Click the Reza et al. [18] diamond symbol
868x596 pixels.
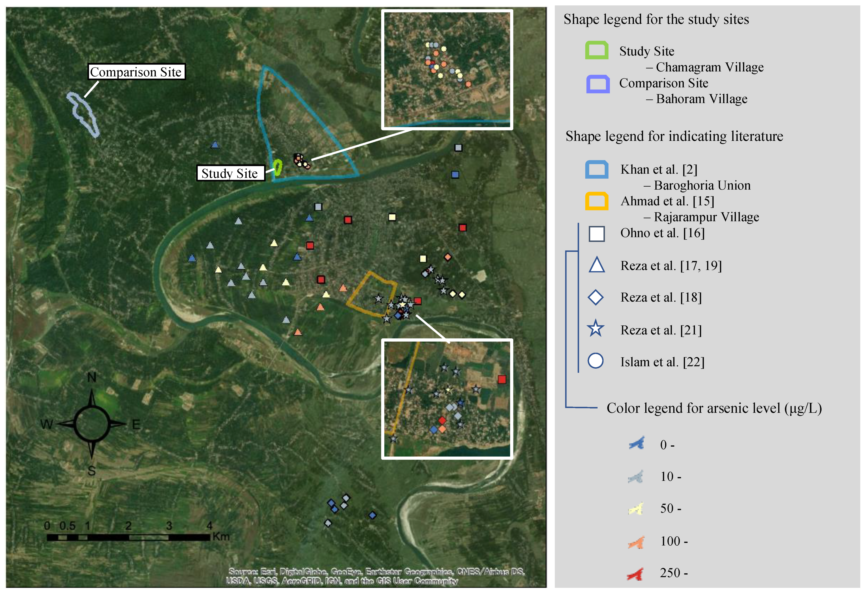595,297
